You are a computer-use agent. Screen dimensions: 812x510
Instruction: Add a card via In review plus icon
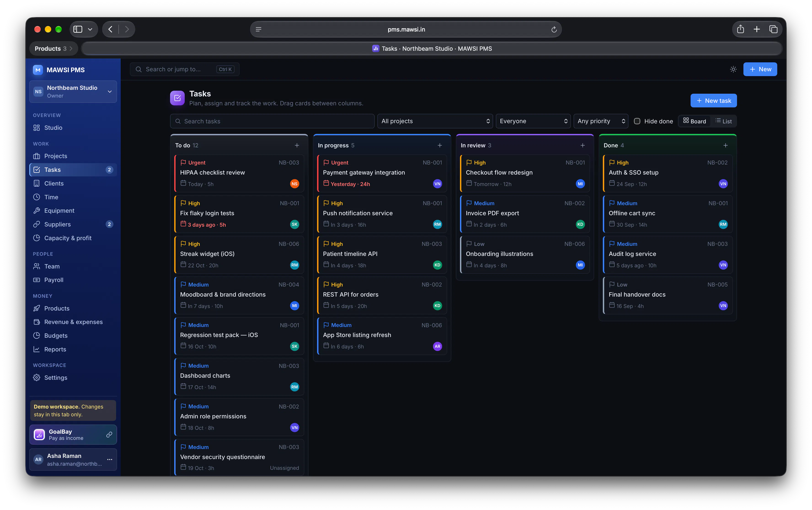point(582,145)
